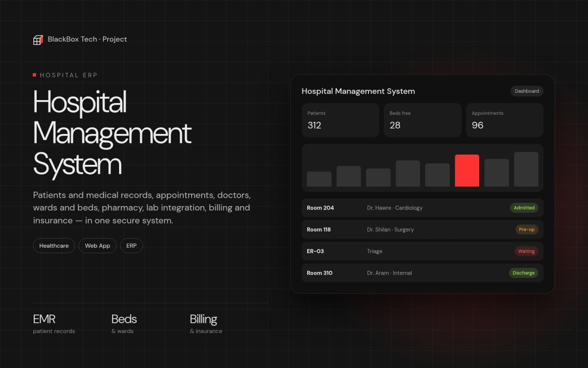Screen dimensions: 588x368
Task: Click the Pre-op status badge
Action: [527, 230]
